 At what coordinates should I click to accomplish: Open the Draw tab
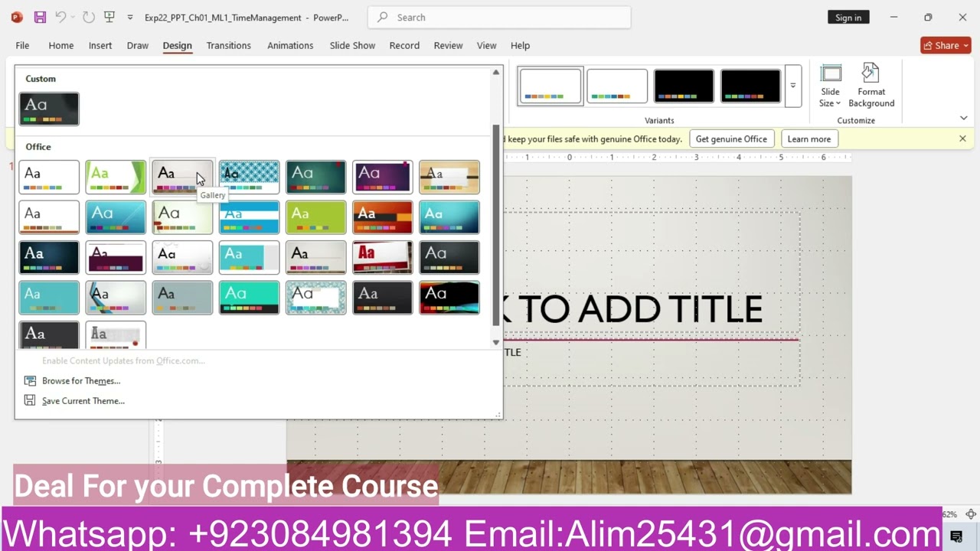pos(138,45)
